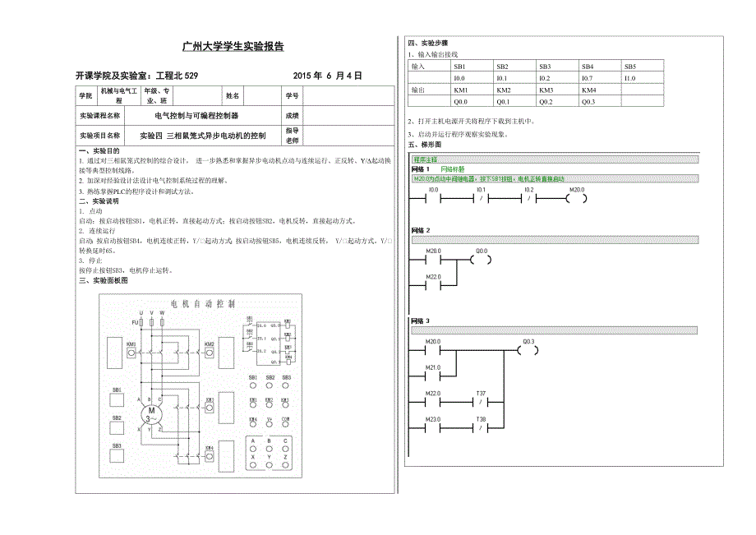756x535 pixels.
Task: Click the KM4 contactor indicator at the bottom
Action: pos(210,454)
